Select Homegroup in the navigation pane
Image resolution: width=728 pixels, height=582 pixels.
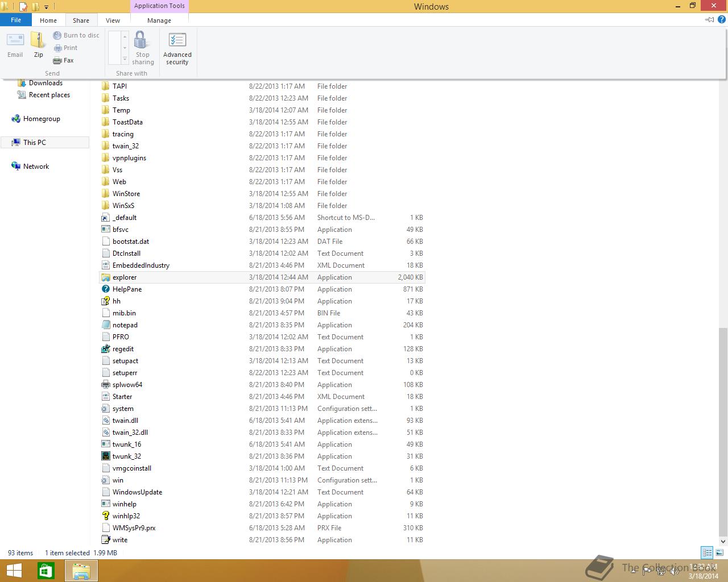coord(42,119)
